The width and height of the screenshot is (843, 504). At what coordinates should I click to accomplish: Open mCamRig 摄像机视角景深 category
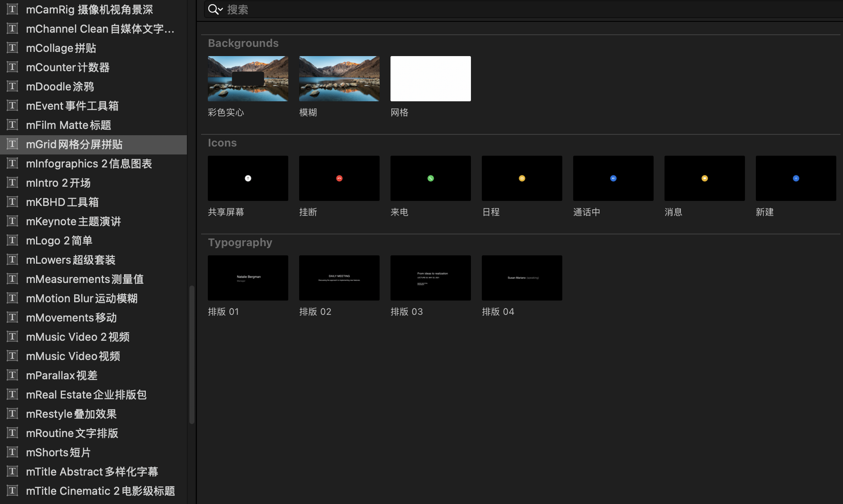(93, 9)
